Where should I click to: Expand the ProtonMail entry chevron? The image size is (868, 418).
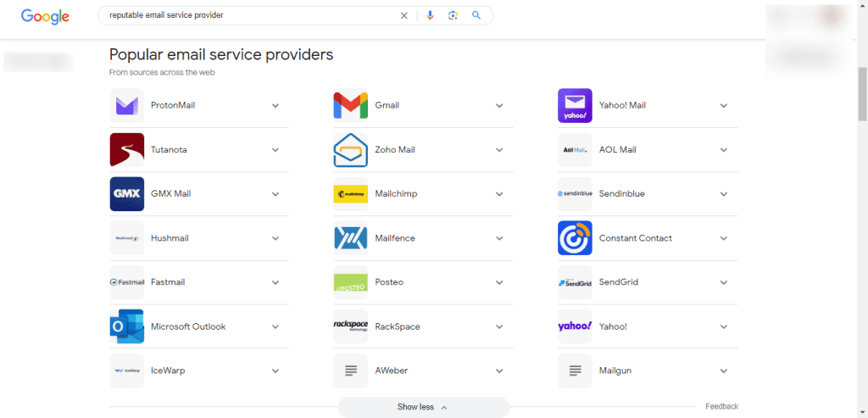(275, 106)
